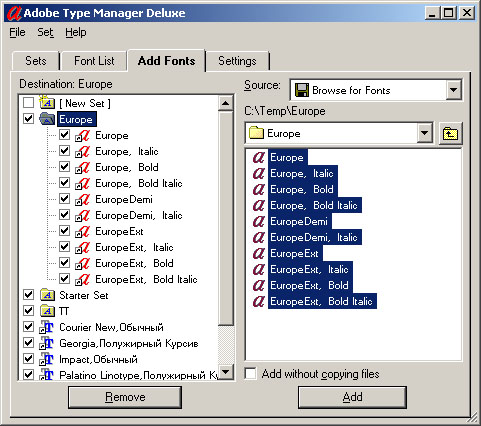Click the Europe set folder icon
The height and width of the screenshot is (426, 481).
47,119
